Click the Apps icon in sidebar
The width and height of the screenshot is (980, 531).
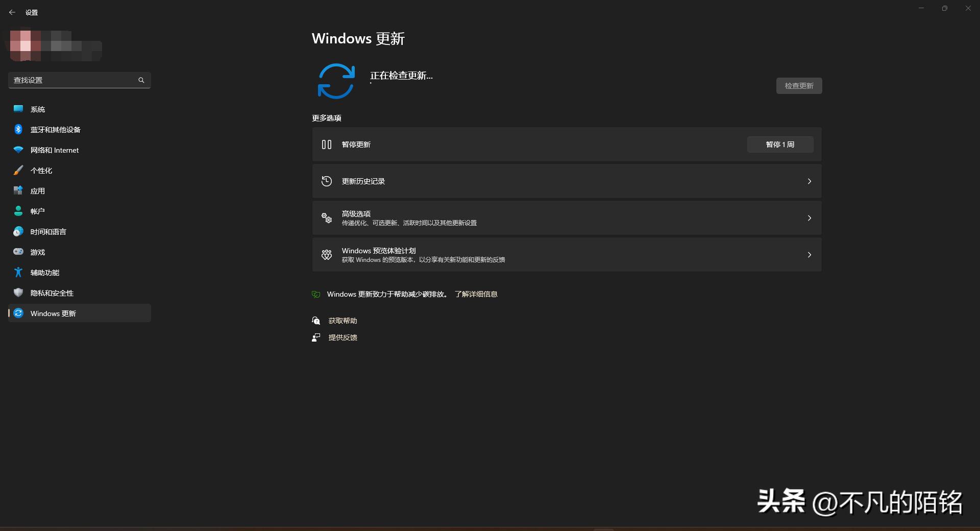[18, 190]
